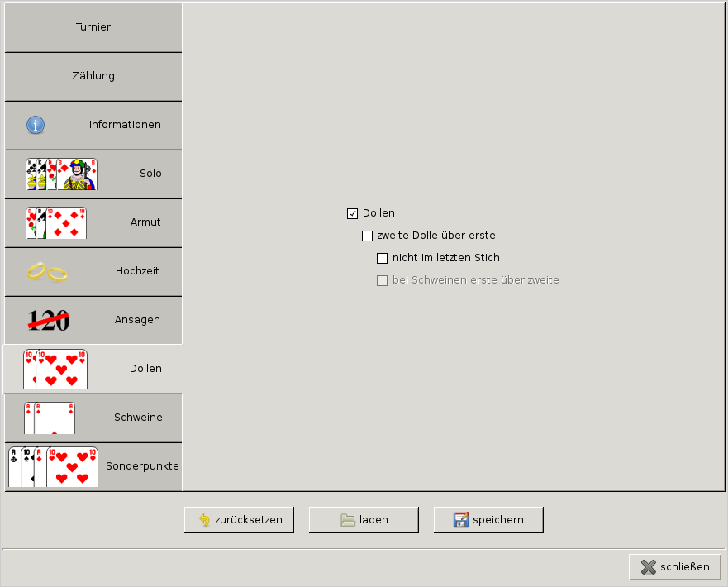Open the Turnier tab
The image size is (728, 587).
click(x=93, y=27)
